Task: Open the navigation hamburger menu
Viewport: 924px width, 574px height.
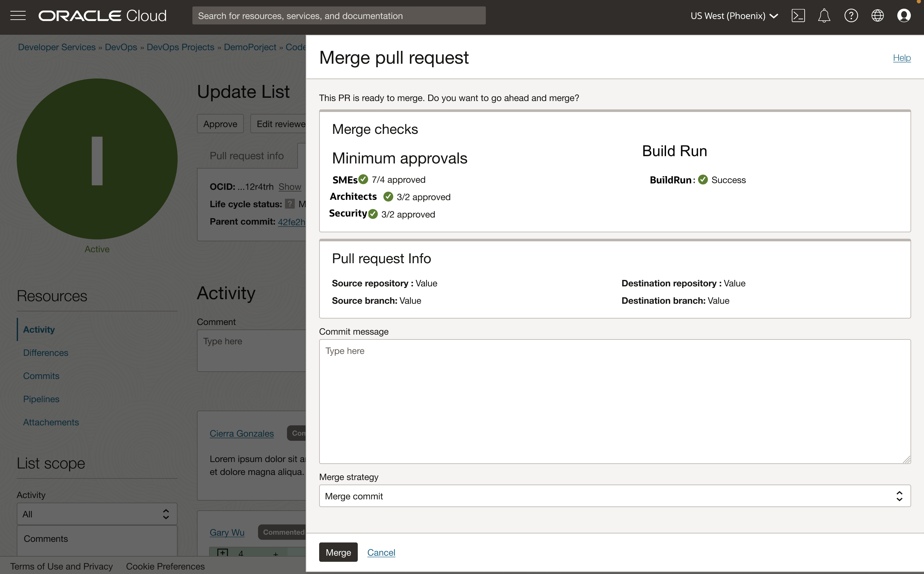Action: [18, 15]
